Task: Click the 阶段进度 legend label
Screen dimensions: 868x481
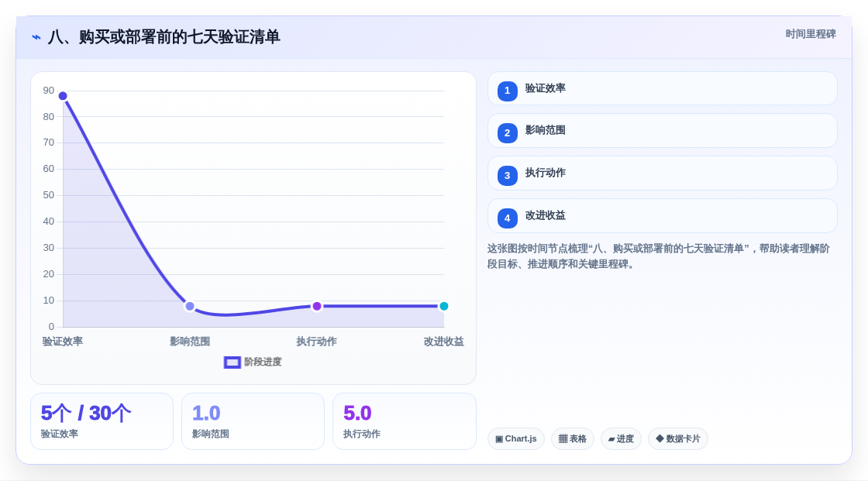Action: tap(263, 362)
